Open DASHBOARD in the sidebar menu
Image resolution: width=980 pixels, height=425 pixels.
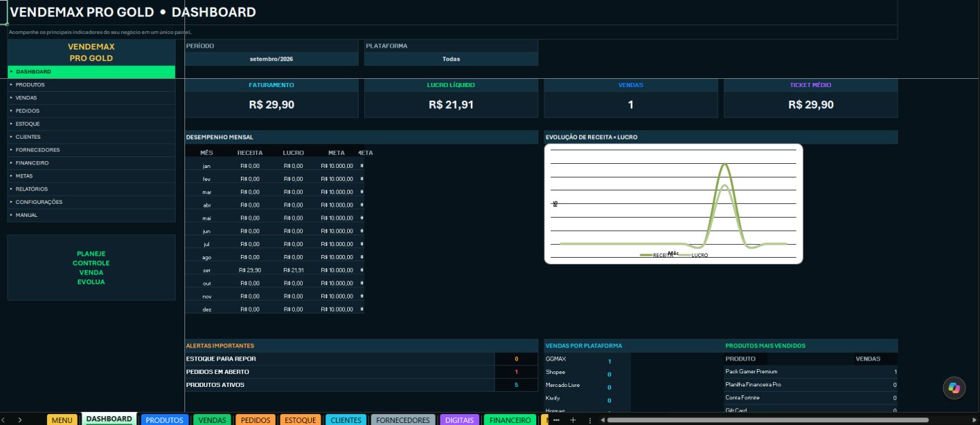click(x=91, y=71)
